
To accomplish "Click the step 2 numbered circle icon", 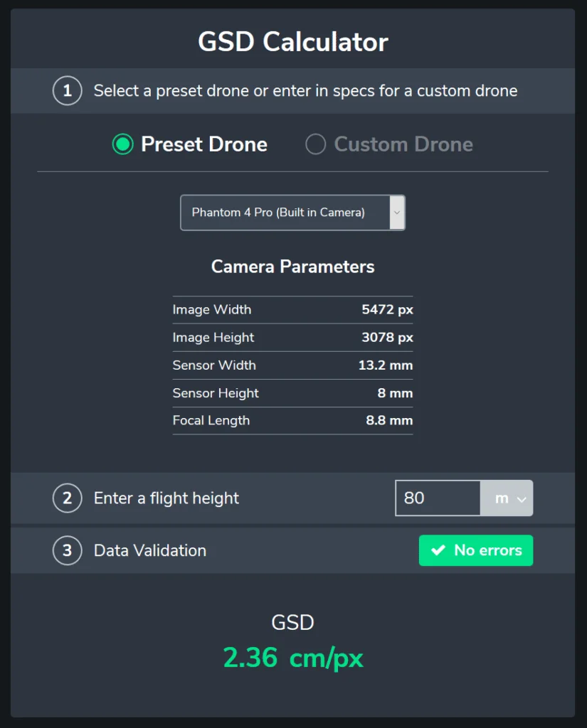I will (x=67, y=498).
